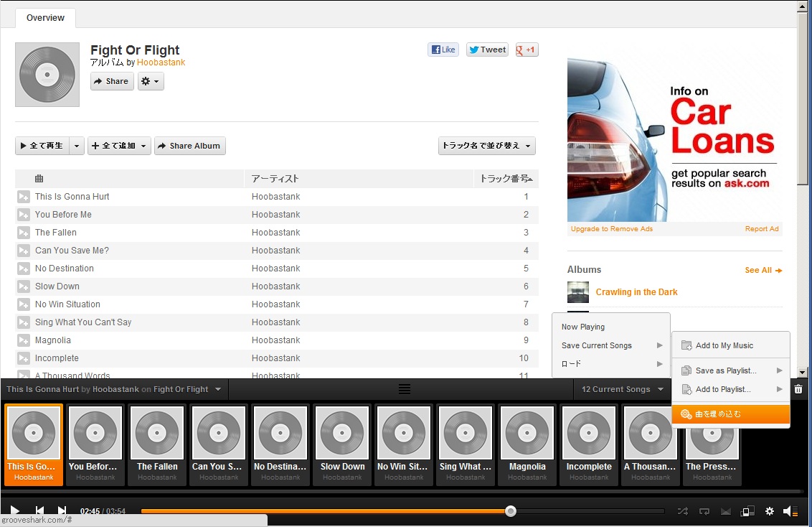The height and width of the screenshot is (527, 812).
Task: Click the playback progress slider handle
Action: [511, 511]
